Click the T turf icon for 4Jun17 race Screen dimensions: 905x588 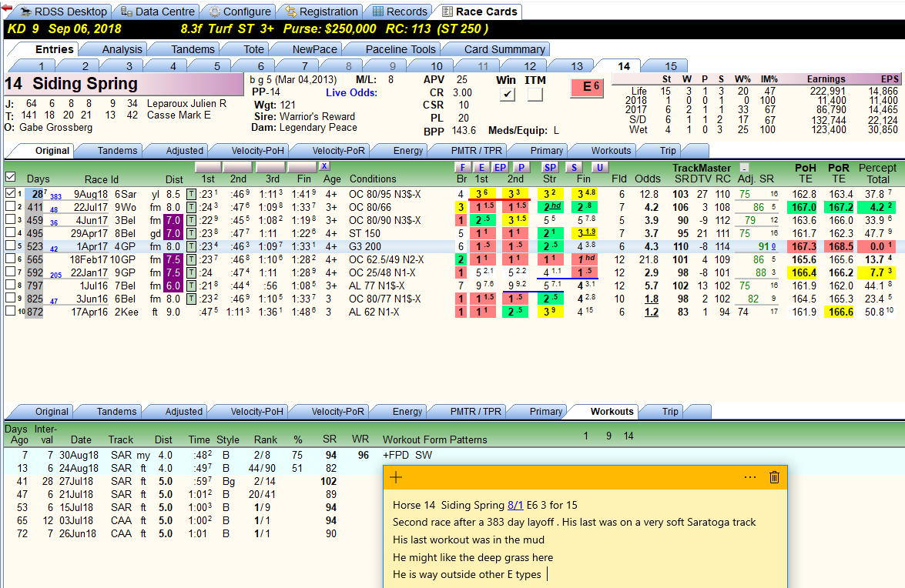[191, 221]
